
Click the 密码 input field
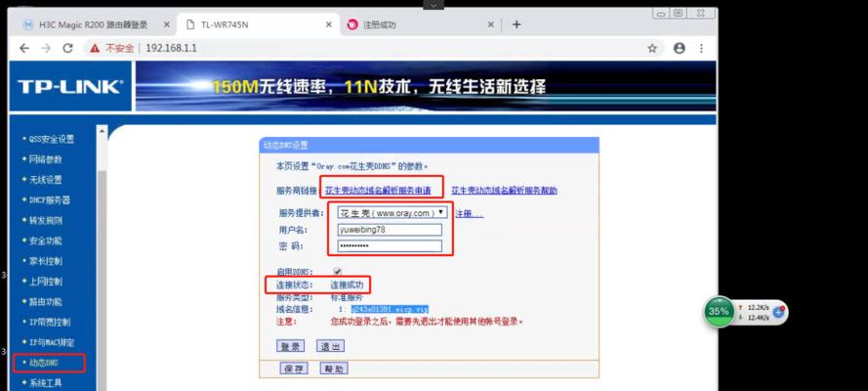point(390,246)
